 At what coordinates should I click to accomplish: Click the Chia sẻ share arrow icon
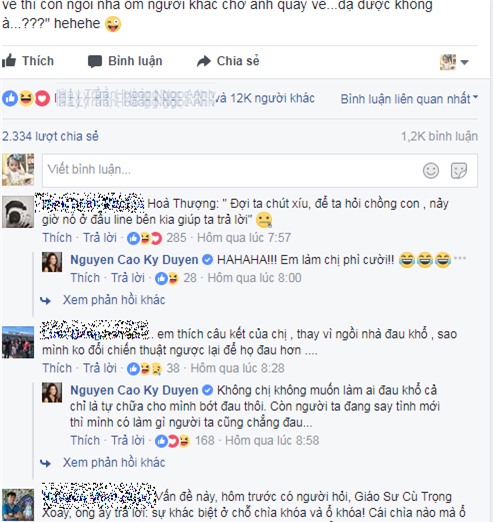pyautogui.click(x=204, y=61)
